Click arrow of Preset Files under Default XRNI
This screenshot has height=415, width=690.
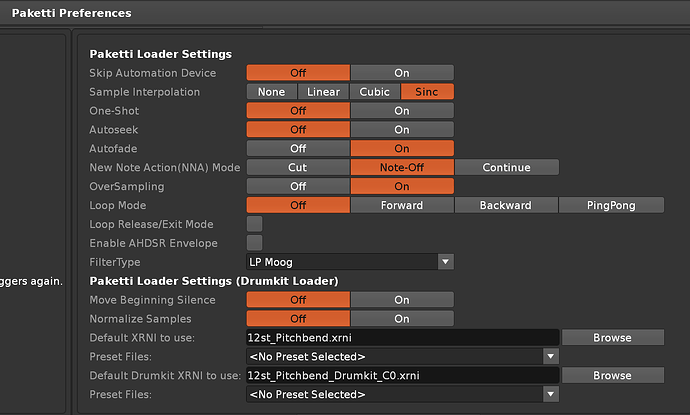tap(551, 356)
